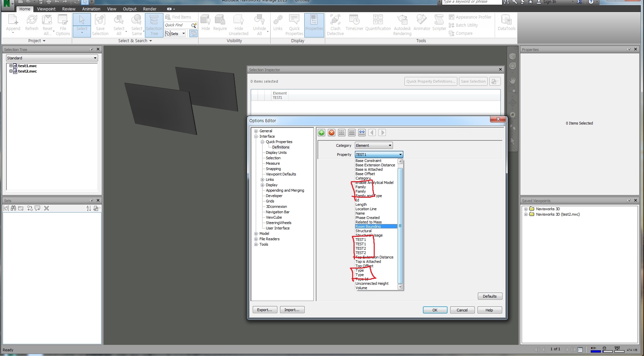The height and width of the screenshot is (356, 644).
Task: Open the TimeLiner tool
Action: pyautogui.click(x=355, y=23)
